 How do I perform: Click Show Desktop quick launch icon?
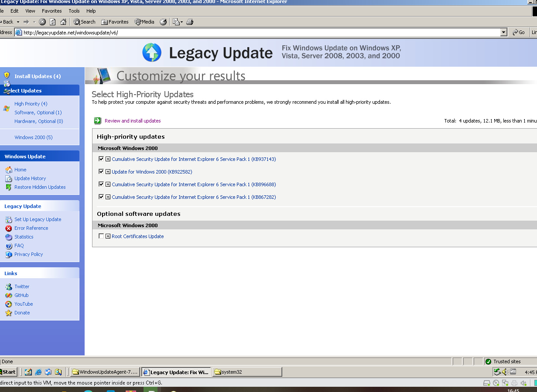28,372
